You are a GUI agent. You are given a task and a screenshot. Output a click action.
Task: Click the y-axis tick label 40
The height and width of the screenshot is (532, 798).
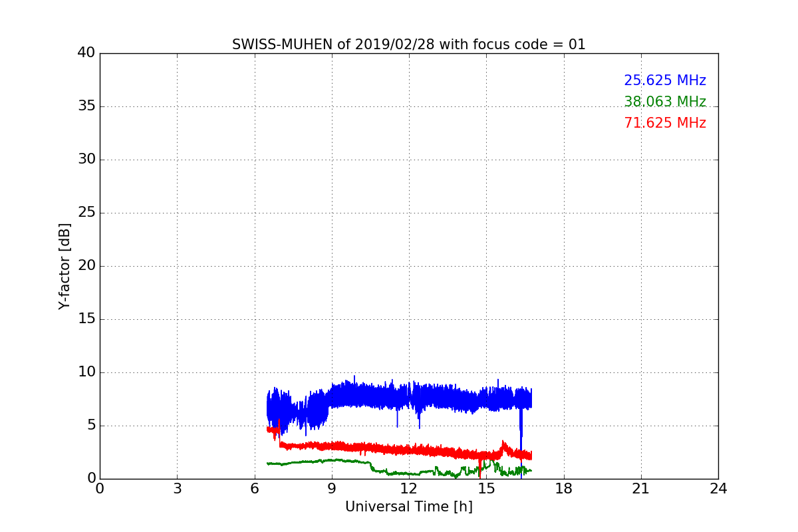click(86, 53)
